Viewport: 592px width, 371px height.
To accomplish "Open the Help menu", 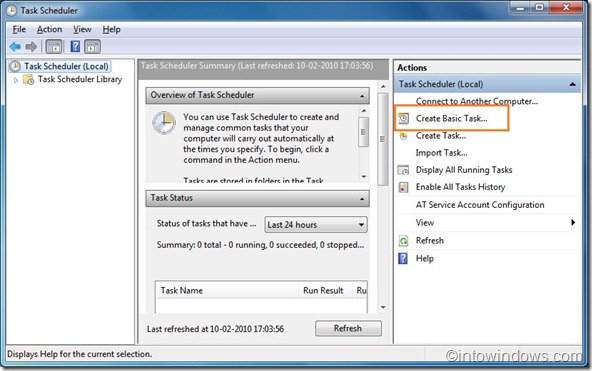I will click(x=111, y=29).
